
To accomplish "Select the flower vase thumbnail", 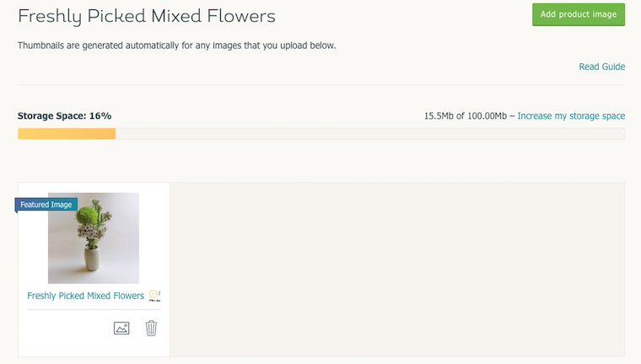I will tap(94, 238).
